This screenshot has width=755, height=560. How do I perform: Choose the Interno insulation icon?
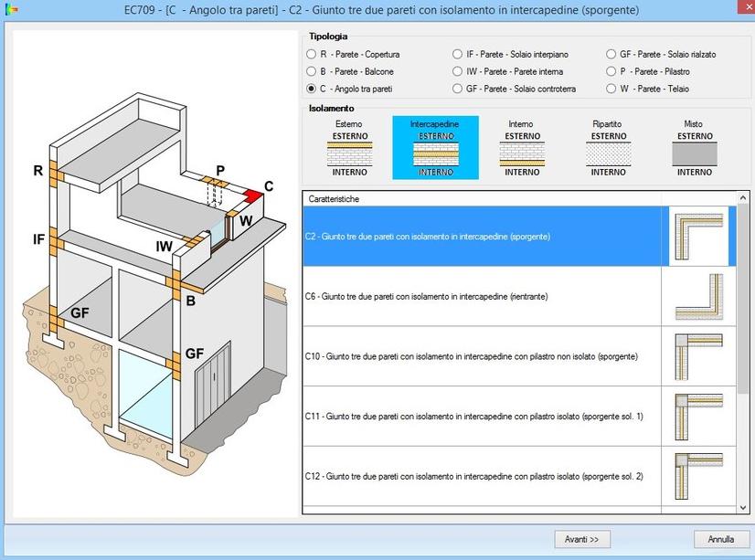pos(522,153)
